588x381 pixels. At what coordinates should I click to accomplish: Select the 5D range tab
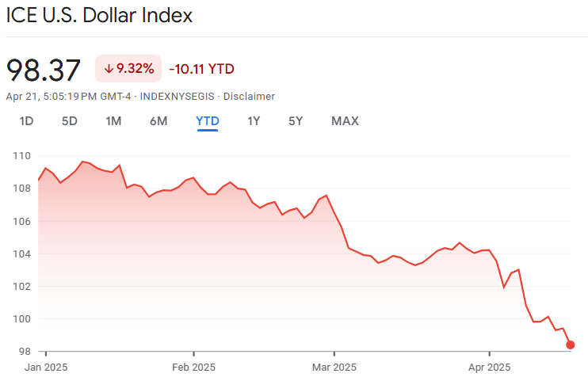click(x=70, y=121)
